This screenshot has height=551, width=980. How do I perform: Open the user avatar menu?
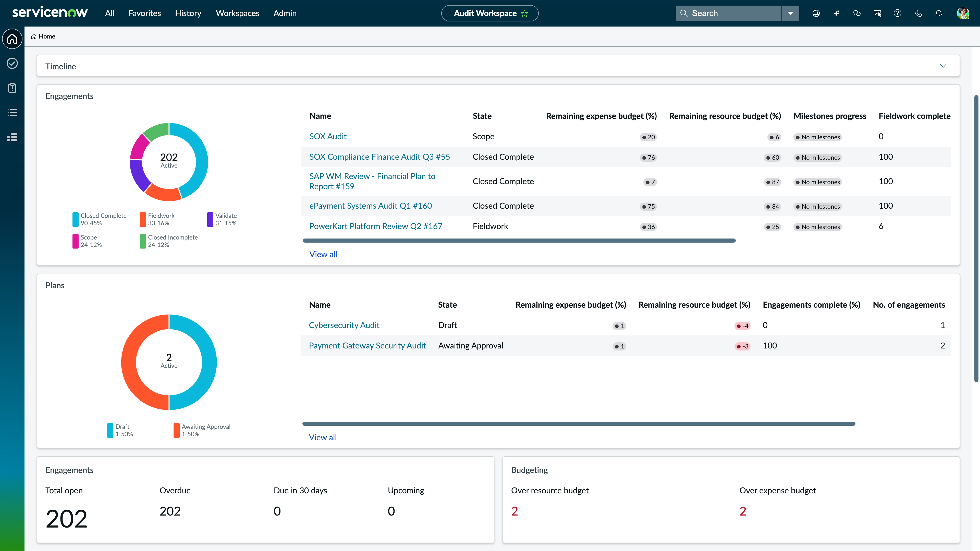[962, 13]
